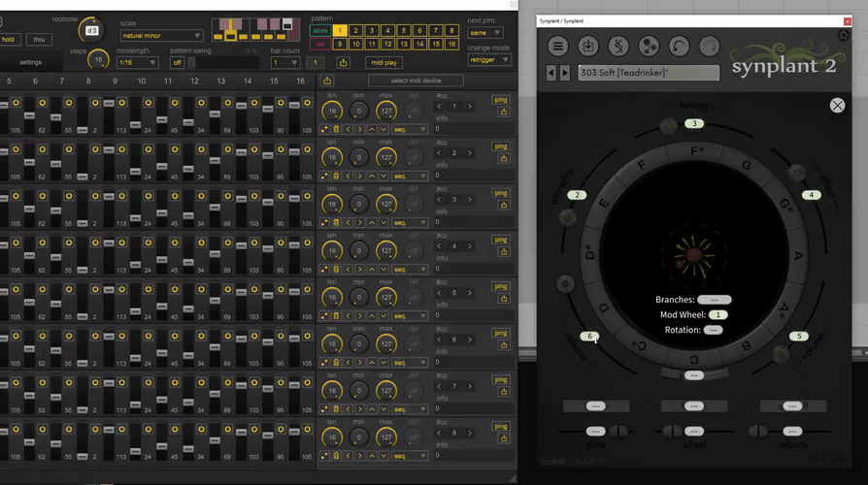Screen dimensions: 868x485
Task: Select pattern slot 16
Action: pos(451,45)
